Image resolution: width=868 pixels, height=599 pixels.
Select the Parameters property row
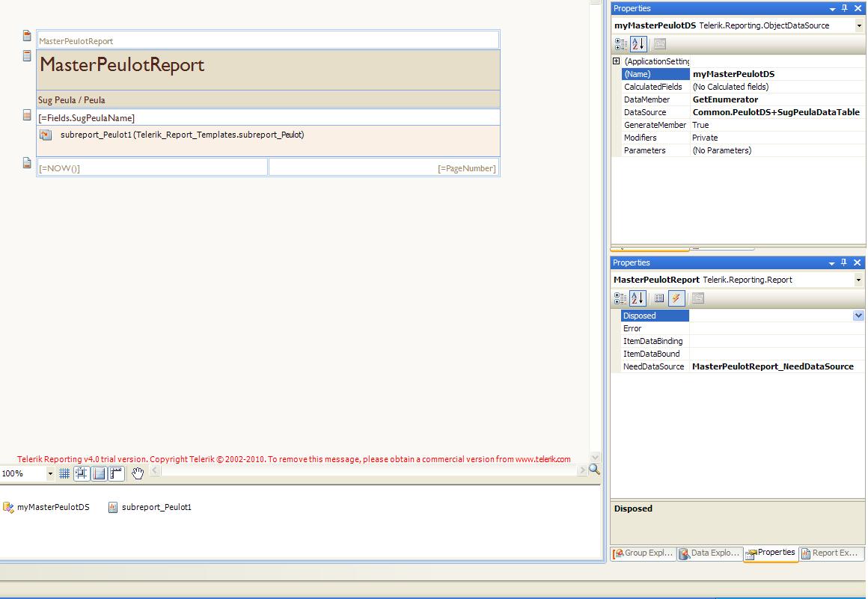click(743, 150)
